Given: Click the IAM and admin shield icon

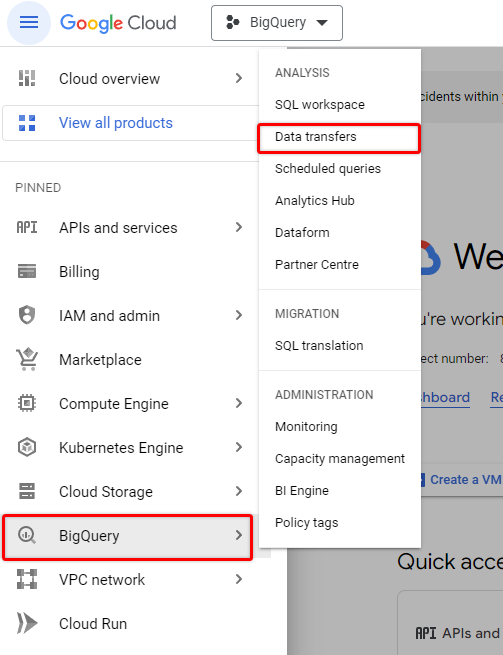Looking at the screenshot, I should click(x=27, y=315).
